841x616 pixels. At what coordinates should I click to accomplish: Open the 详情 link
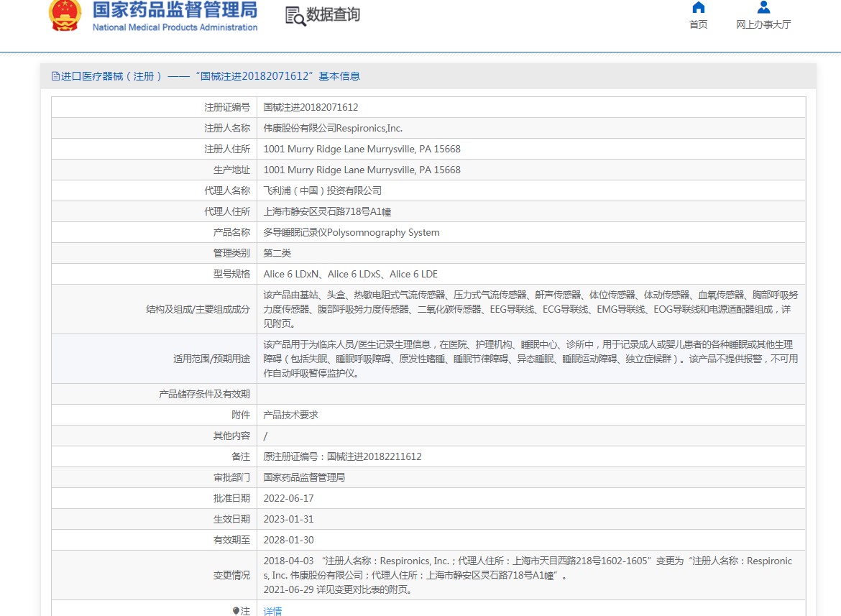tap(272, 611)
